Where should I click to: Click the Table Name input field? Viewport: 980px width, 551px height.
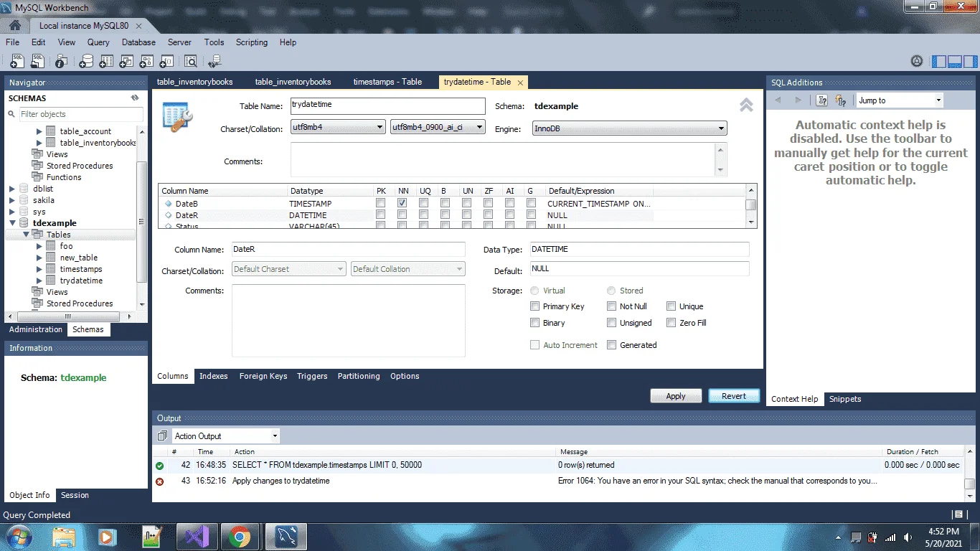(388, 105)
